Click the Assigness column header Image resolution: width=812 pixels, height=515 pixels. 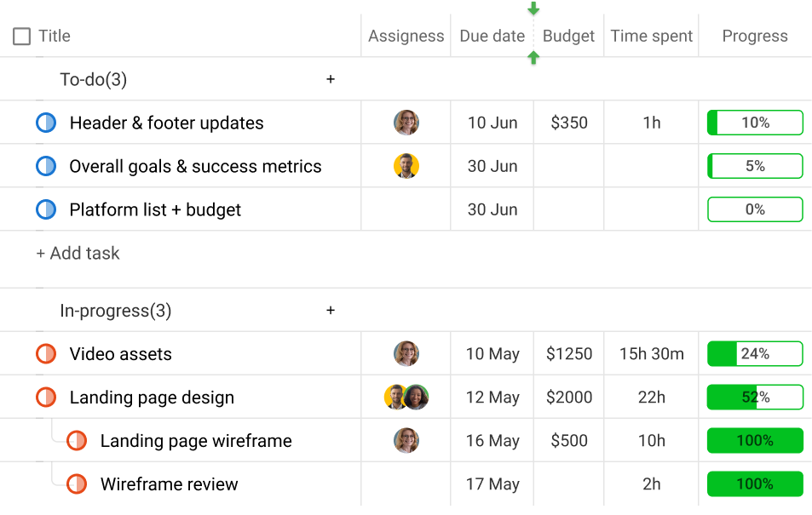pyautogui.click(x=406, y=36)
